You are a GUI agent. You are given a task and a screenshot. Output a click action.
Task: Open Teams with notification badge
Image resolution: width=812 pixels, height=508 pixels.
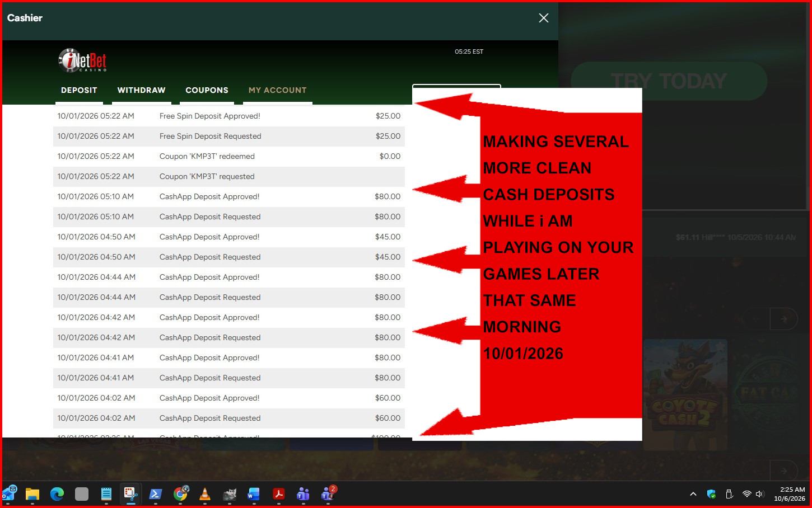(x=328, y=493)
